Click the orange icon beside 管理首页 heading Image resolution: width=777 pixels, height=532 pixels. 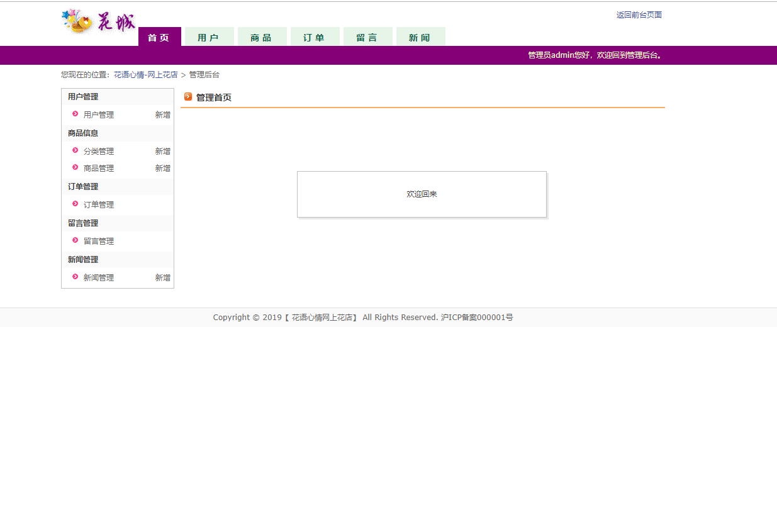tap(187, 97)
